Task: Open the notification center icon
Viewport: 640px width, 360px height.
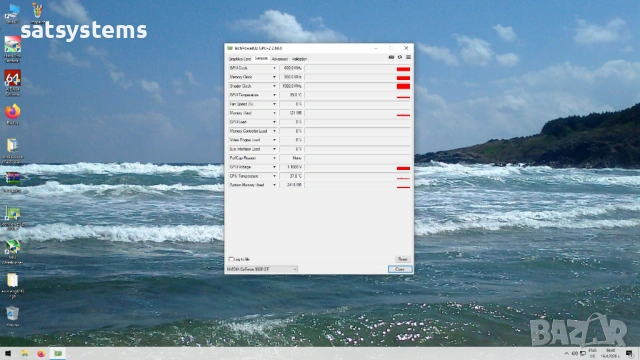Action: click(629, 353)
